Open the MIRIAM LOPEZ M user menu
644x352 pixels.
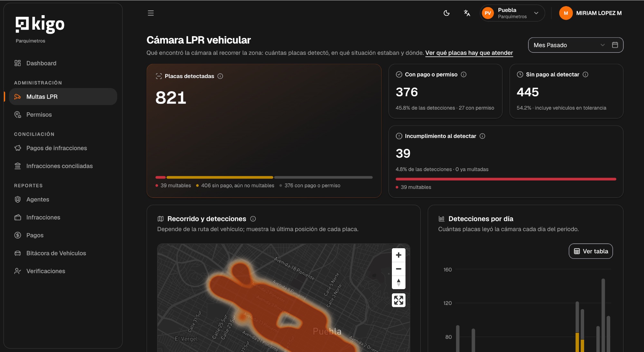pyautogui.click(x=591, y=13)
